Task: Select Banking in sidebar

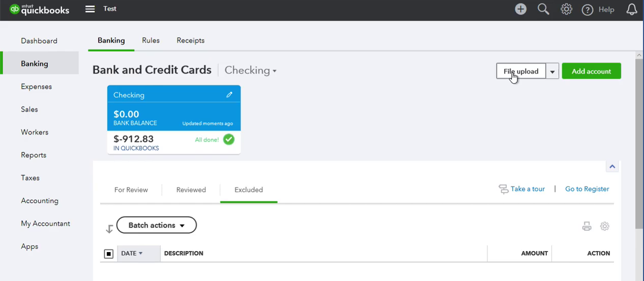Action: 39,64
